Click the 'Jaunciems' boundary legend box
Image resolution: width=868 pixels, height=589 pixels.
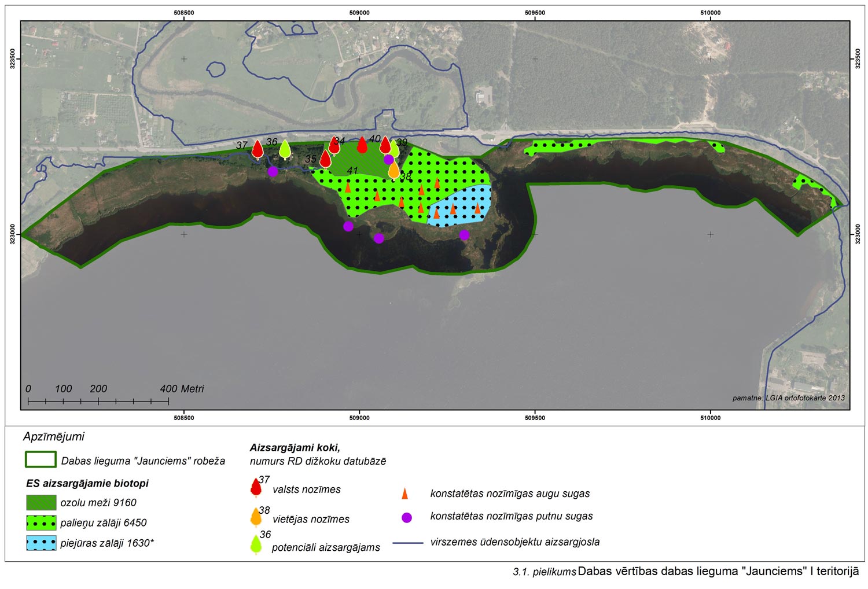[41, 459]
